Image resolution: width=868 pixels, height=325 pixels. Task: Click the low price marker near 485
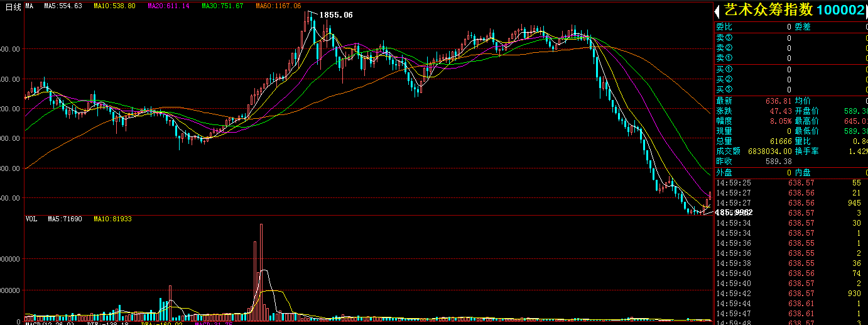(734, 212)
